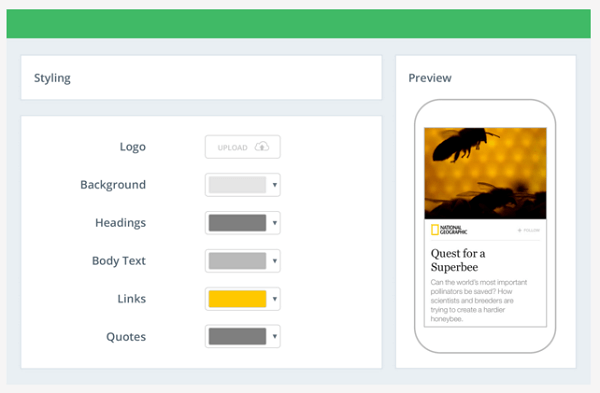Click the Styling heading
Viewport: 600px width, 393px height.
tap(52, 78)
